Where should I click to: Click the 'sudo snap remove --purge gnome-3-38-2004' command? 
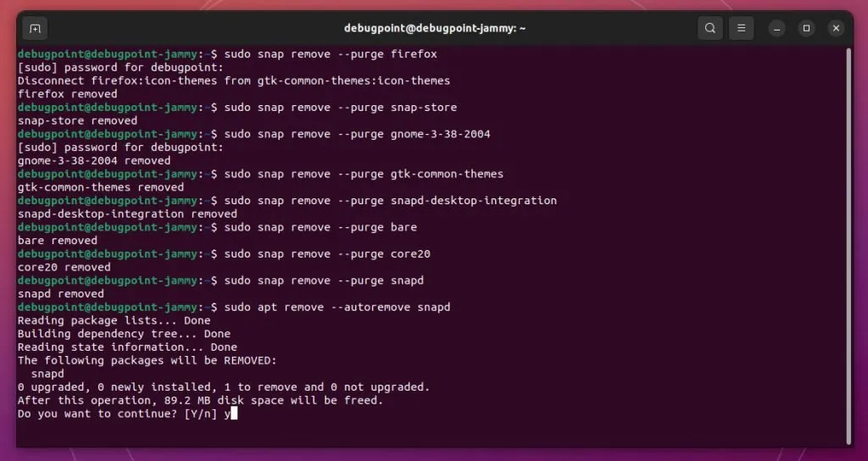coord(357,134)
